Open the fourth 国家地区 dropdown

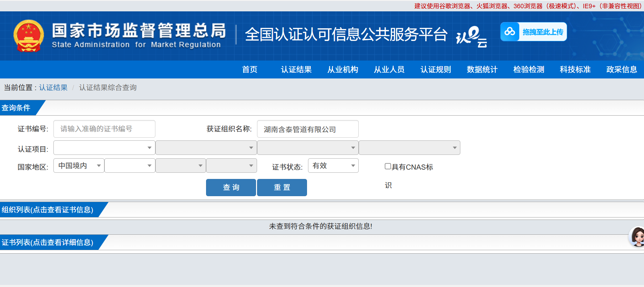click(x=232, y=166)
